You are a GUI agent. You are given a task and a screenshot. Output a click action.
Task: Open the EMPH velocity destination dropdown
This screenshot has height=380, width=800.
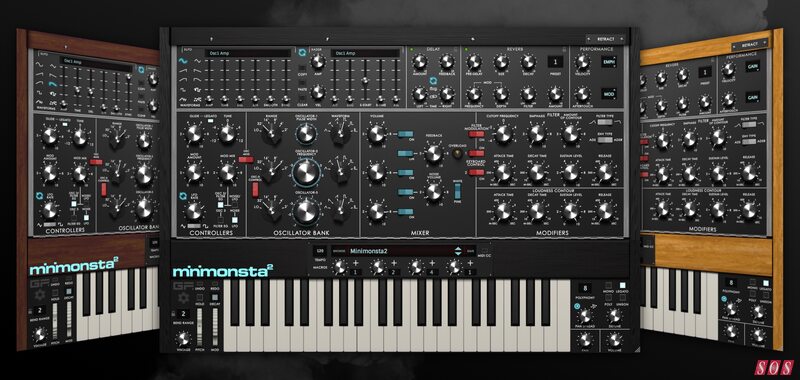click(608, 62)
